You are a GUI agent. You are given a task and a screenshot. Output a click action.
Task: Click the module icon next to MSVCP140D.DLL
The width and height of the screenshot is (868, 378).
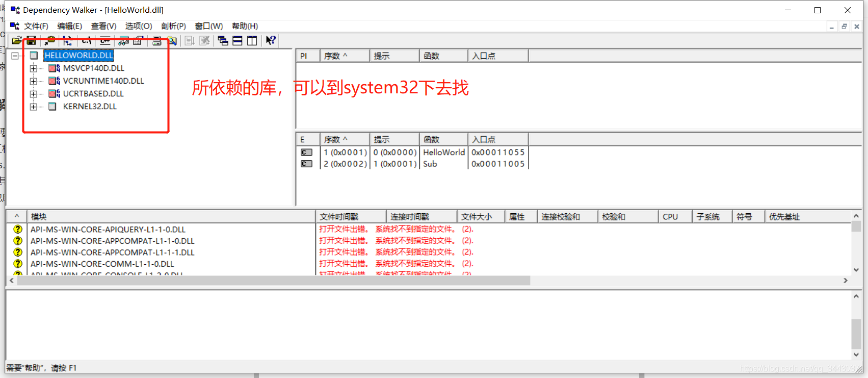coord(54,68)
